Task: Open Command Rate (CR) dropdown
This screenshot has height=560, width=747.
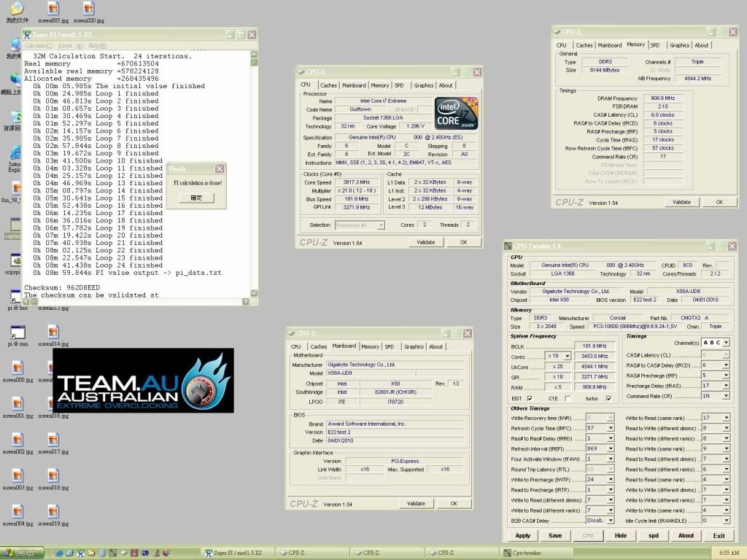Action: pos(726,396)
